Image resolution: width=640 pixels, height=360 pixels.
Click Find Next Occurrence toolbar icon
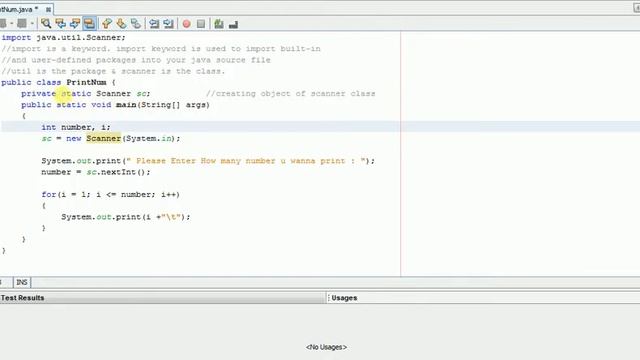click(x=75, y=24)
